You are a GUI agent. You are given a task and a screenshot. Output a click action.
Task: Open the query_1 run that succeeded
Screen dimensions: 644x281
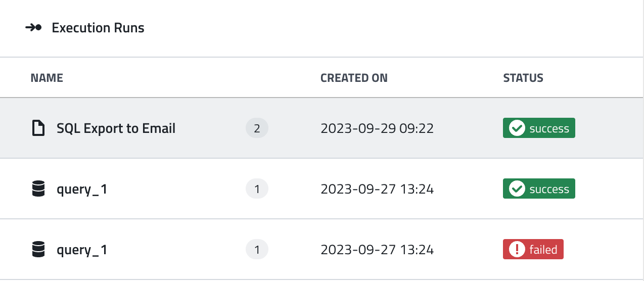[82, 190]
